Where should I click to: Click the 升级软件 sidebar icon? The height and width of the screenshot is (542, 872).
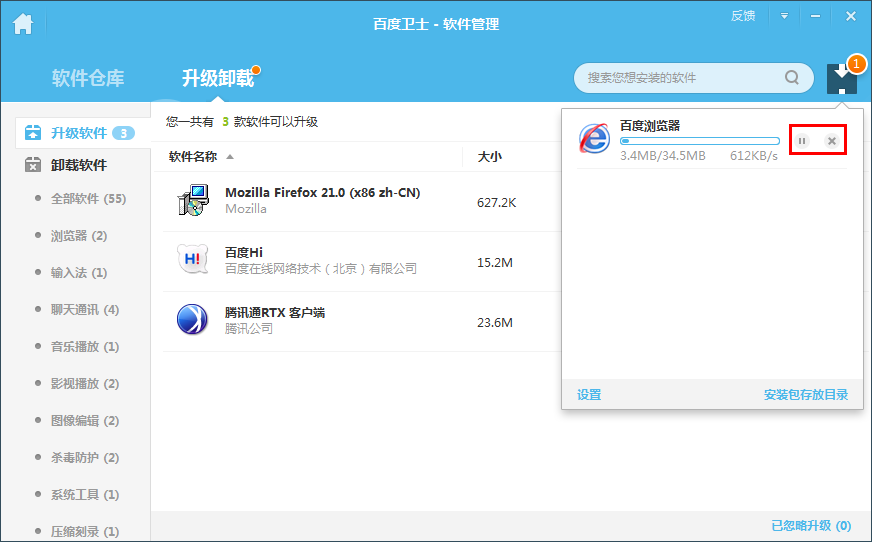click(33, 133)
